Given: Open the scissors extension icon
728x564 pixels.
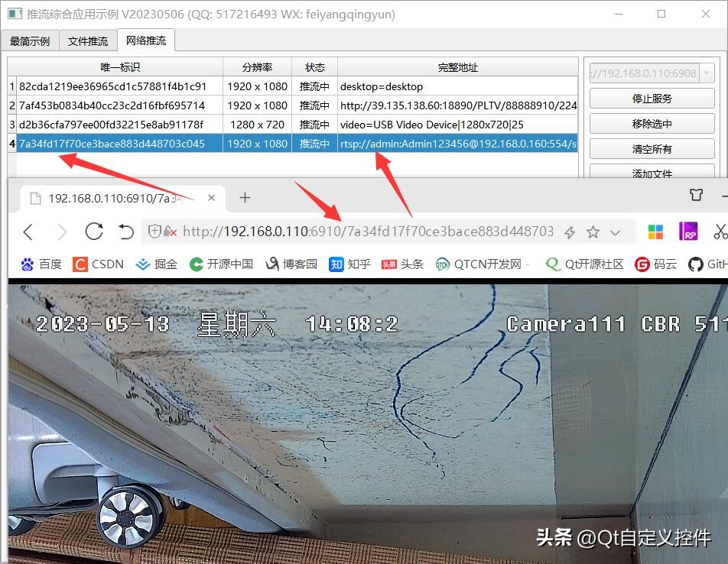Looking at the screenshot, I should tap(722, 231).
